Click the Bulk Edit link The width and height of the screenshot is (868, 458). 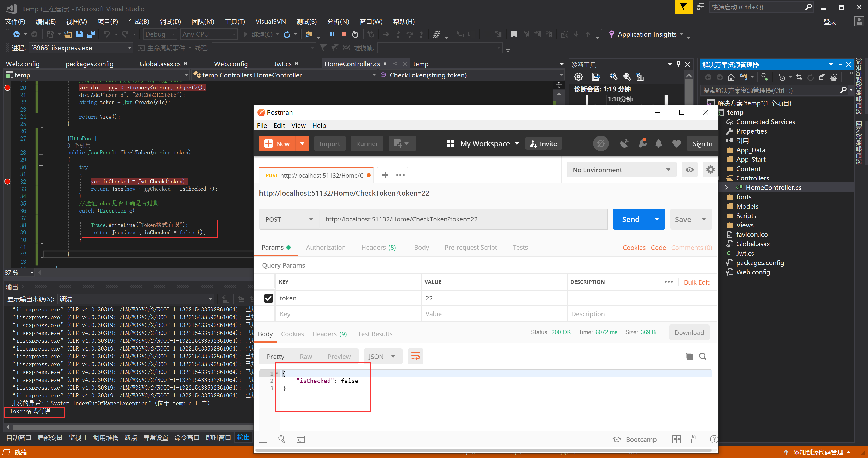coord(696,282)
